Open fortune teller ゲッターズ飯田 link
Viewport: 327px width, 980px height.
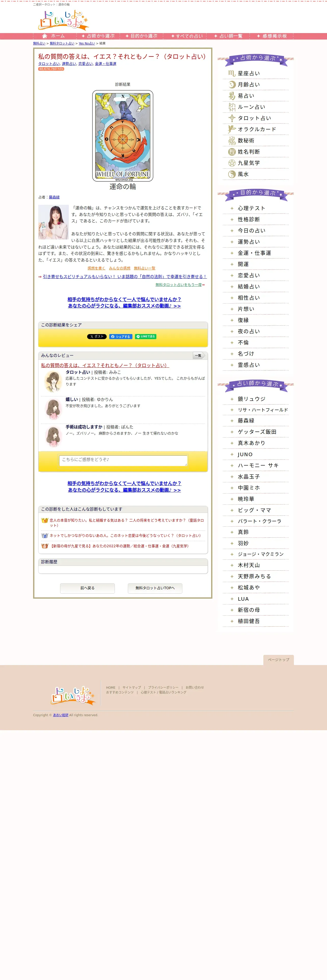[x=255, y=432]
